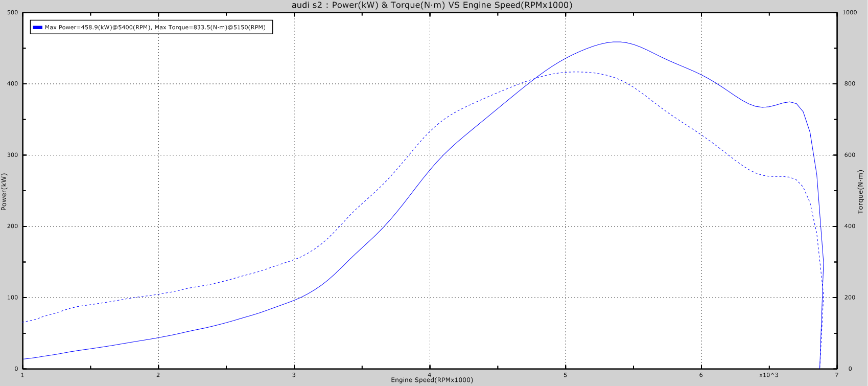Click the x-axis tick label 2

click(x=158, y=375)
